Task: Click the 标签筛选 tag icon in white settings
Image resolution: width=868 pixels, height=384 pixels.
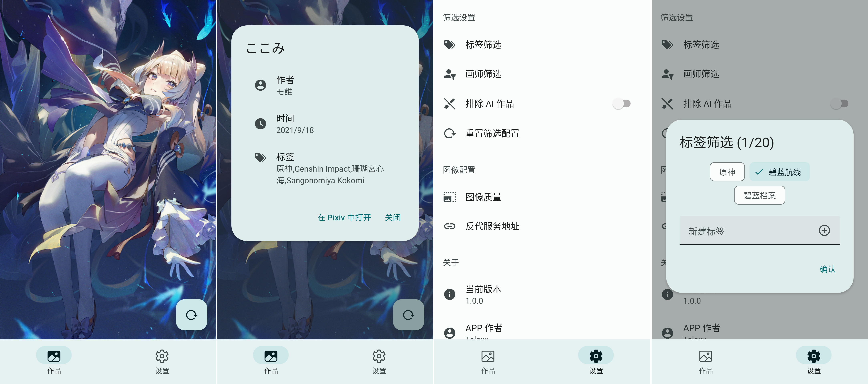Action: 449,44
